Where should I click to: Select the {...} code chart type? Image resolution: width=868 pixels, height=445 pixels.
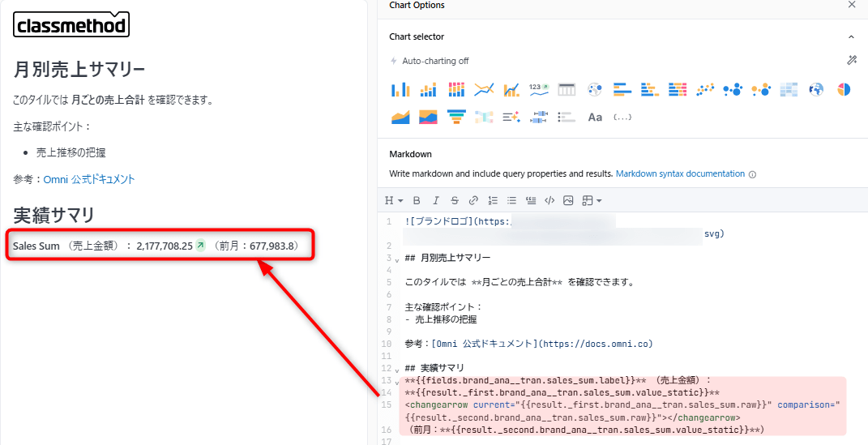[622, 117]
